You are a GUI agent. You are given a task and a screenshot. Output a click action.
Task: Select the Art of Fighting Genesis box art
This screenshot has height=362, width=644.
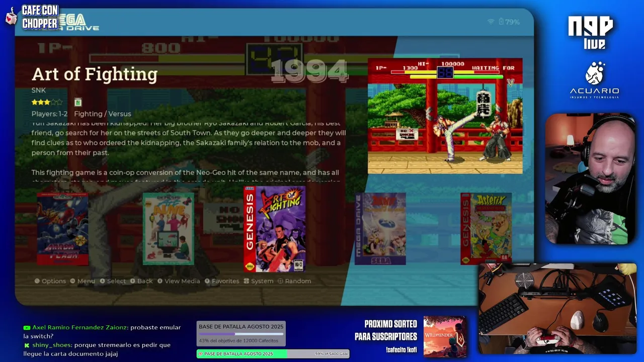pos(274,229)
